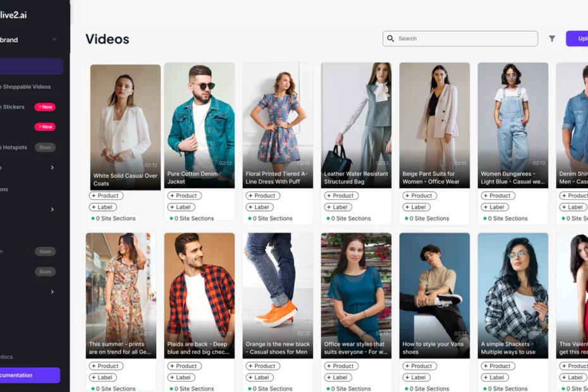Add label to How to style Vans video

415,377
